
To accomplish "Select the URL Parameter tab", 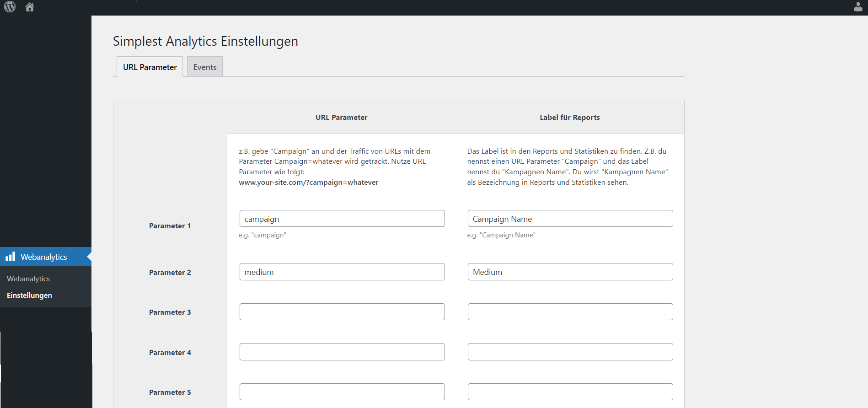I will point(150,67).
